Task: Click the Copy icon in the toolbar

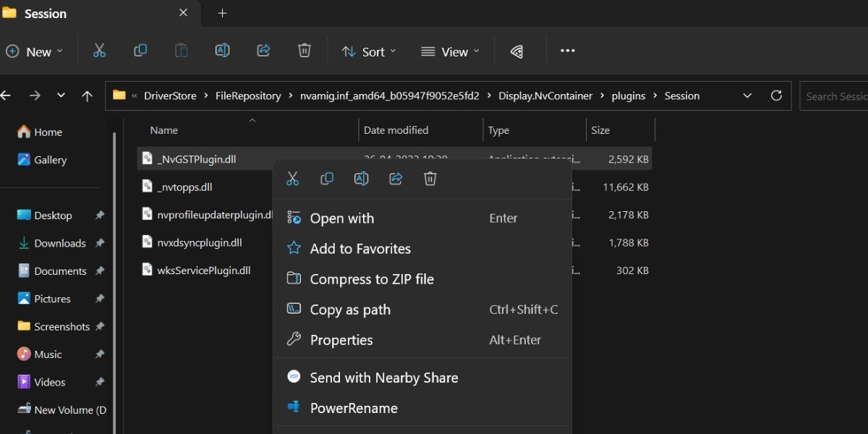Action: [x=140, y=51]
